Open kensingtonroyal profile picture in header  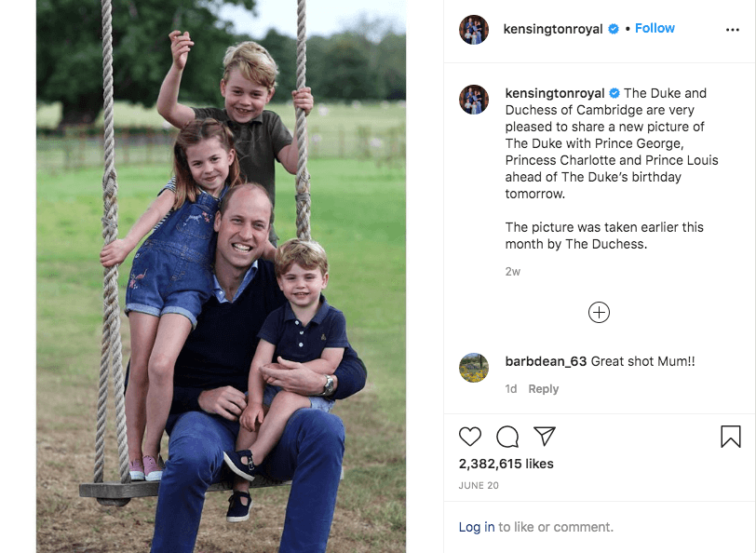point(474,30)
